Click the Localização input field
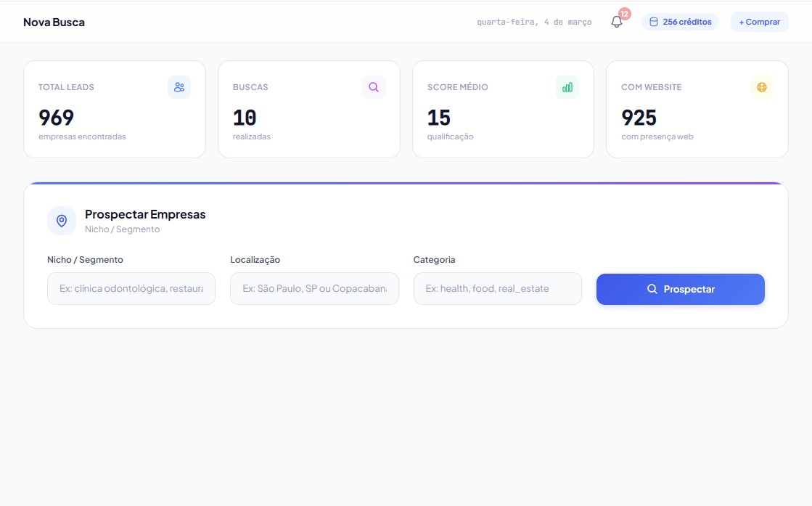The image size is (812, 506). 314,288
